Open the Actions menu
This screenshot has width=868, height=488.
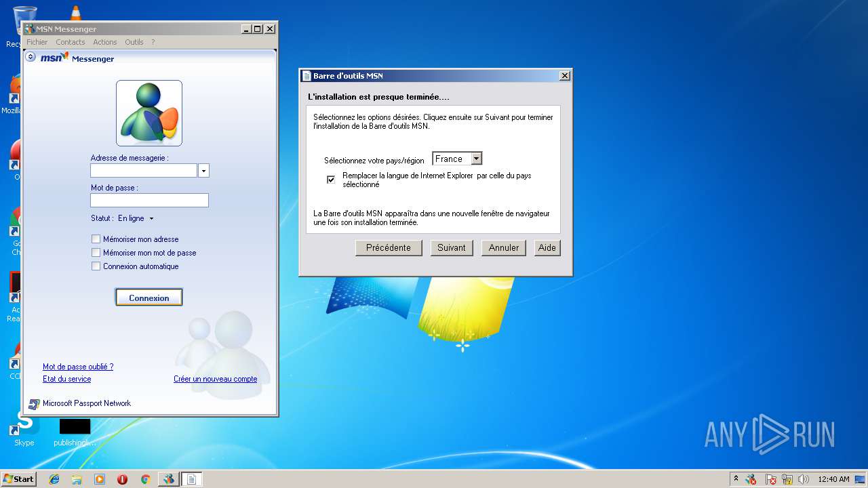(105, 42)
